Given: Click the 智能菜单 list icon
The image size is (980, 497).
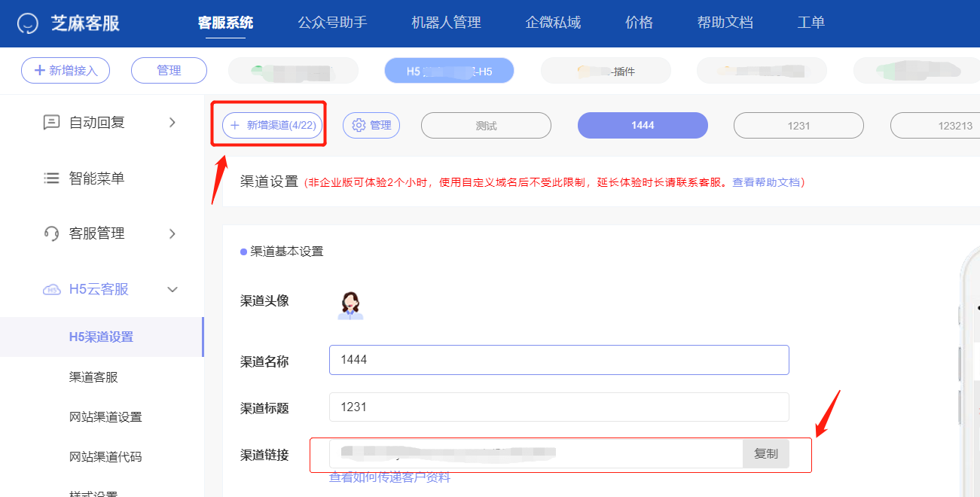Looking at the screenshot, I should pos(50,178).
